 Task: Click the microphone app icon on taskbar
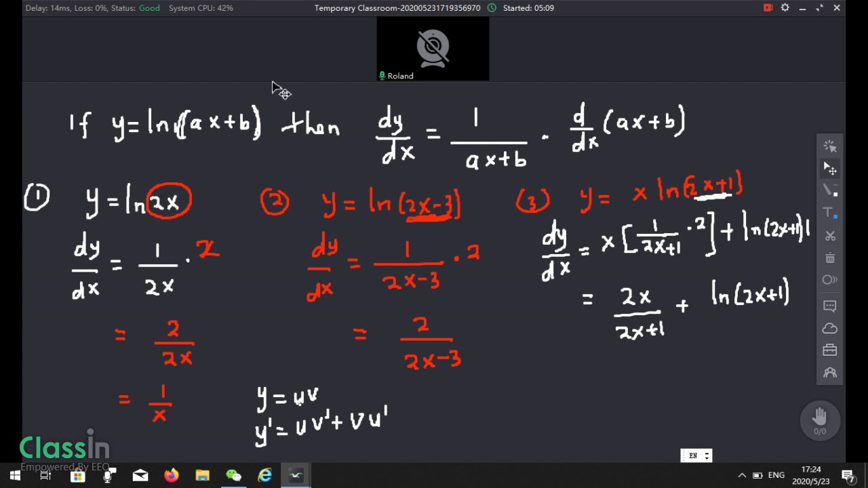pos(108,476)
